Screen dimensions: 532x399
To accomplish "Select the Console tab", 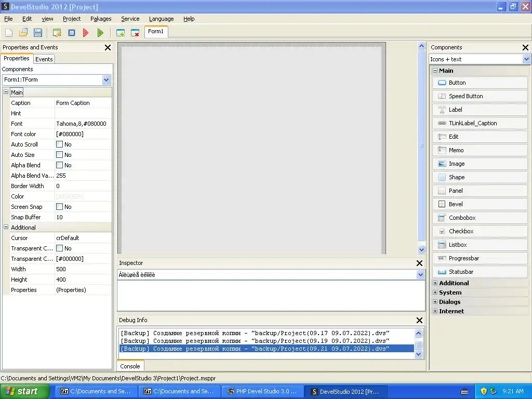I will [x=130, y=366].
